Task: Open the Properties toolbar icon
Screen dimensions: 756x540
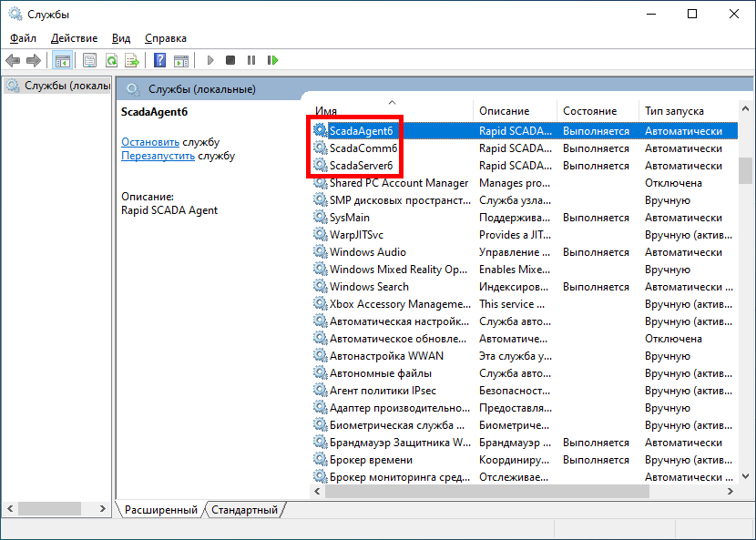Action: [x=89, y=60]
